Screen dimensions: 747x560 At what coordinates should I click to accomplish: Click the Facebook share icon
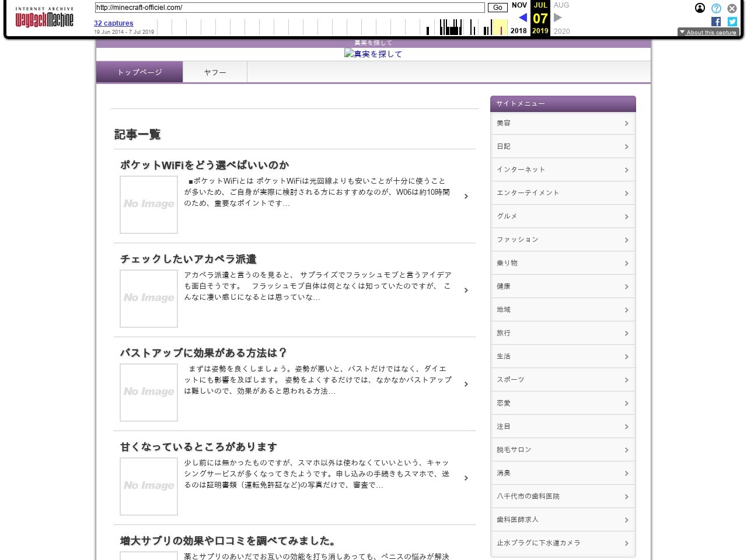point(716,22)
